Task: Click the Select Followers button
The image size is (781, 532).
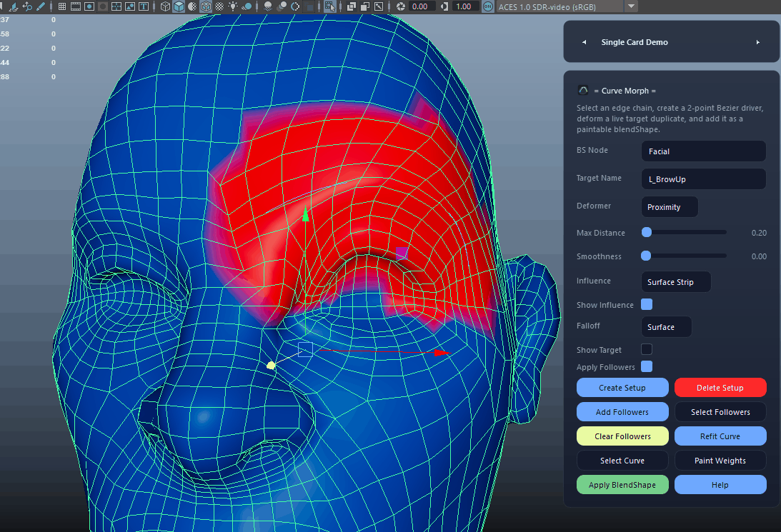Action: click(720, 412)
